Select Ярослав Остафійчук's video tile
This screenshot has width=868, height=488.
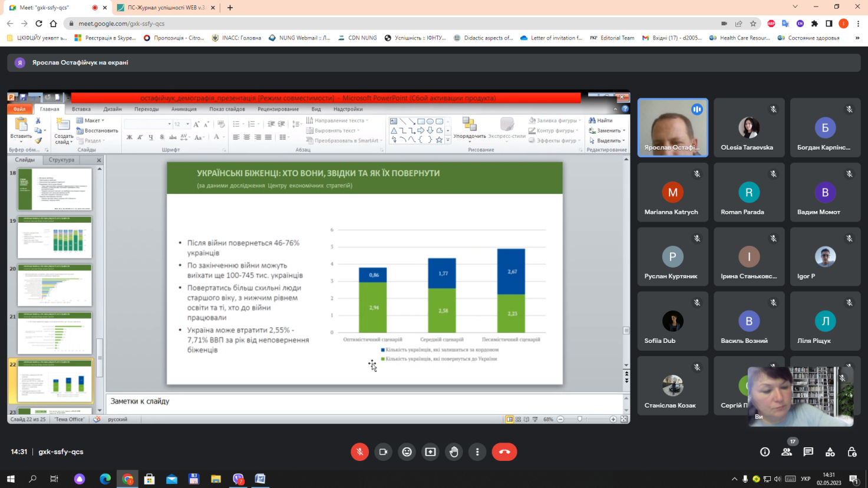click(672, 128)
